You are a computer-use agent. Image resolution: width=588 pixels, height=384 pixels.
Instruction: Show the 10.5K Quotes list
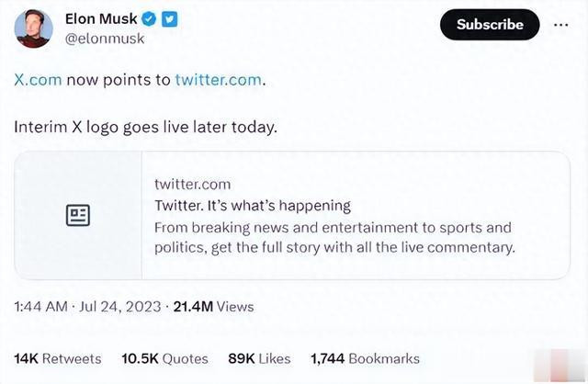click(164, 359)
